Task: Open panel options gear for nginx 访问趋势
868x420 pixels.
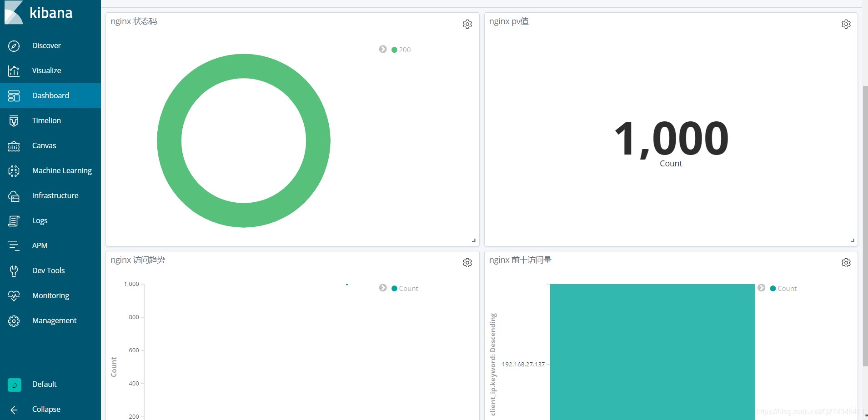Action: coord(467,263)
